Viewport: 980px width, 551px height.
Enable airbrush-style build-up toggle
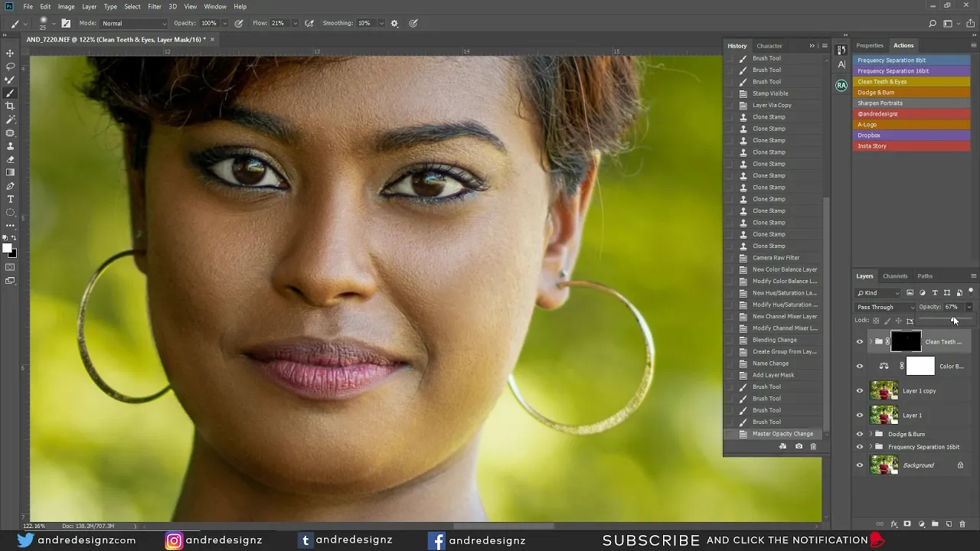[x=309, y=24]
